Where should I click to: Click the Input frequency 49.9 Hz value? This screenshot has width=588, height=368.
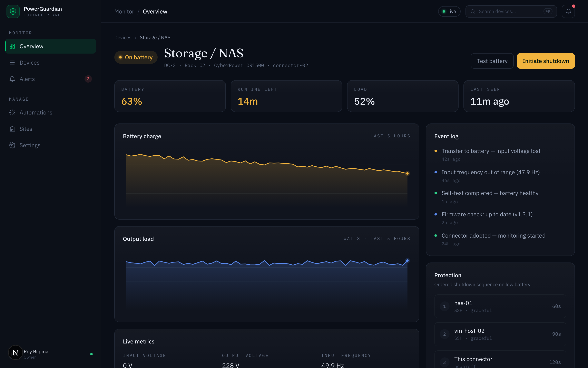pos(332,365)
